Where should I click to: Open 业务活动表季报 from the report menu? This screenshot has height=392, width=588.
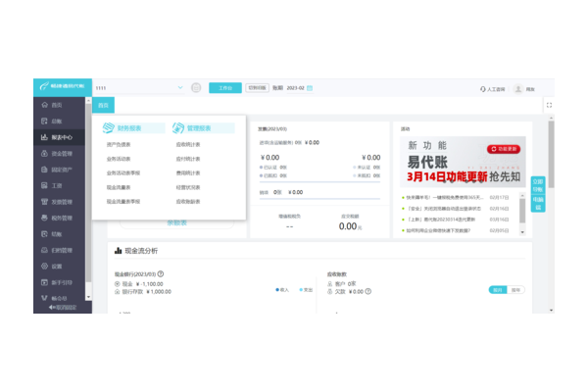pyautogui.click(x=123, y=172)
